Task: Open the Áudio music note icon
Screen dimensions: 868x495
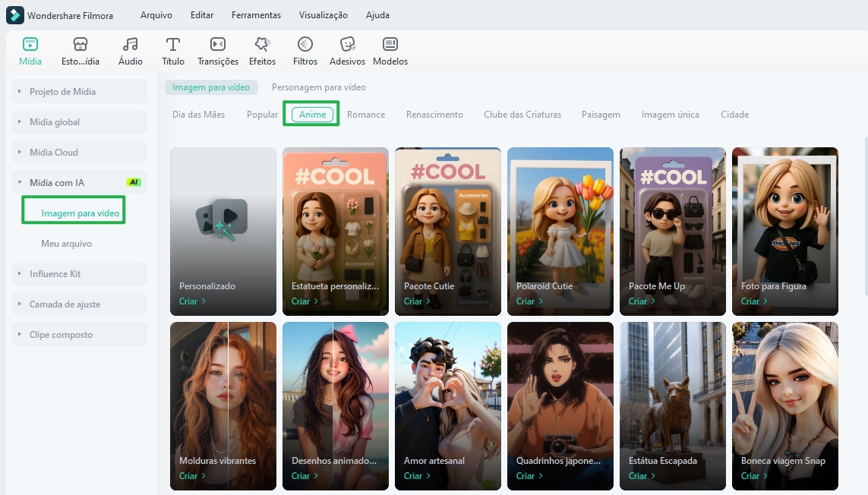Action: pyautogui.click(x=131, y=44)
